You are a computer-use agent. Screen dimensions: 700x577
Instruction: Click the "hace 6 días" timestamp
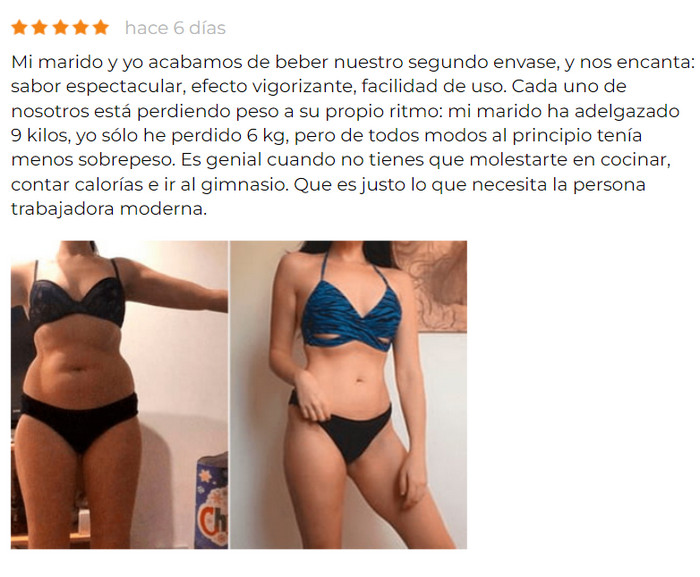coord(175,28)
